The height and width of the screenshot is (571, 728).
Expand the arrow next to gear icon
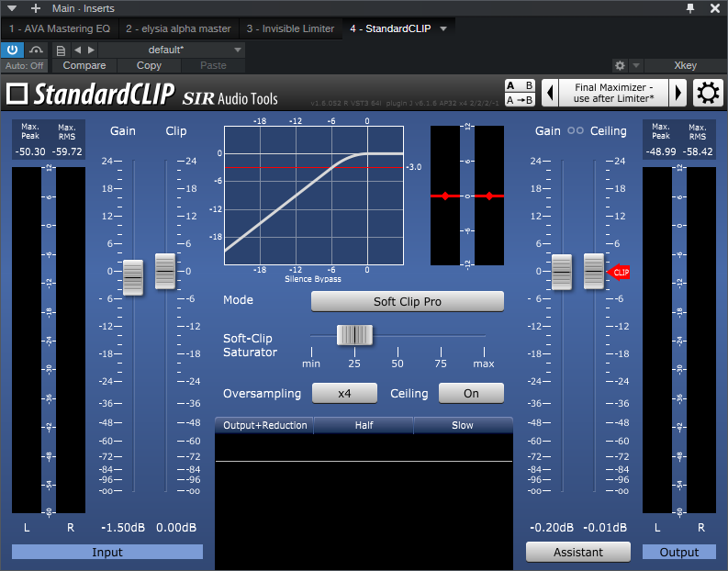(x=636, y=65)
